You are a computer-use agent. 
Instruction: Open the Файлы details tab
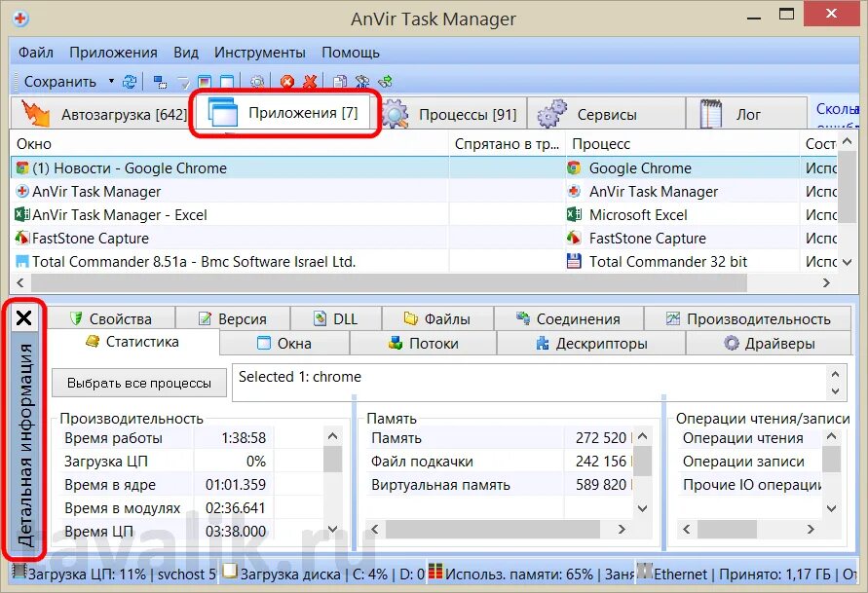(x=437, y=318)
